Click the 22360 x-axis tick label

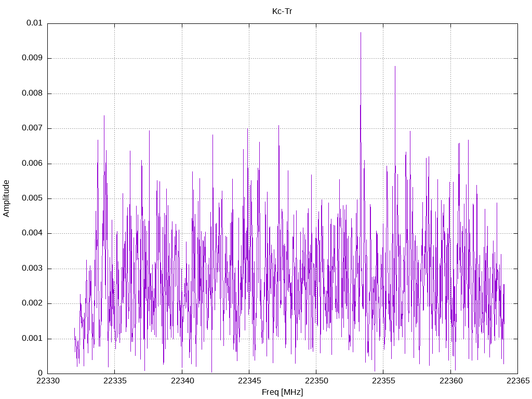[x=451, y=381]
